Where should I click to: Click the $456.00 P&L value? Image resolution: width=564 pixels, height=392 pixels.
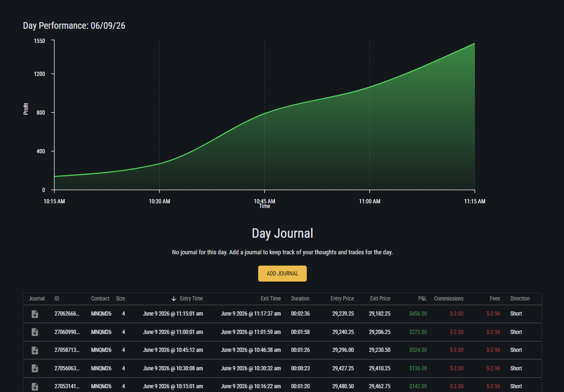[418, 314]
